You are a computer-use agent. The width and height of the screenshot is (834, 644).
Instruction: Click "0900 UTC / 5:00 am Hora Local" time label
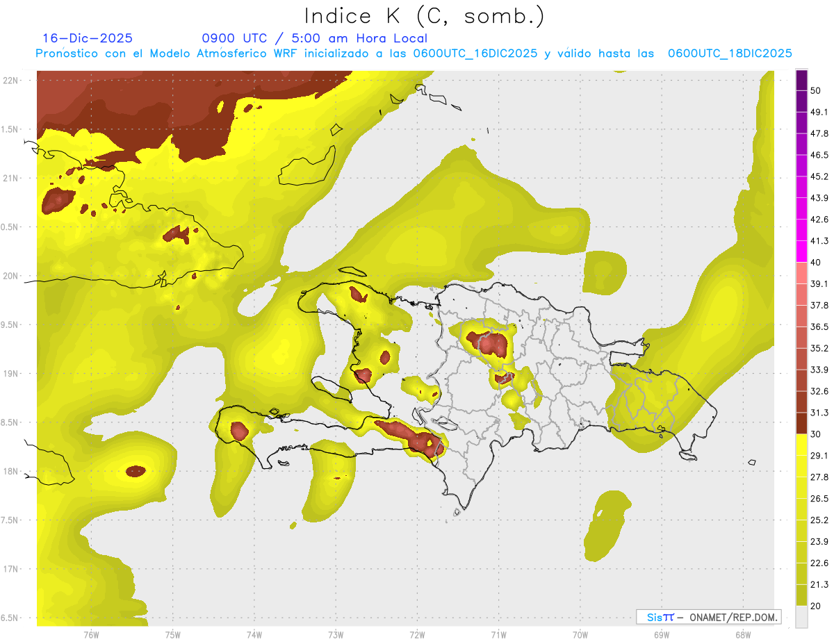315,38
